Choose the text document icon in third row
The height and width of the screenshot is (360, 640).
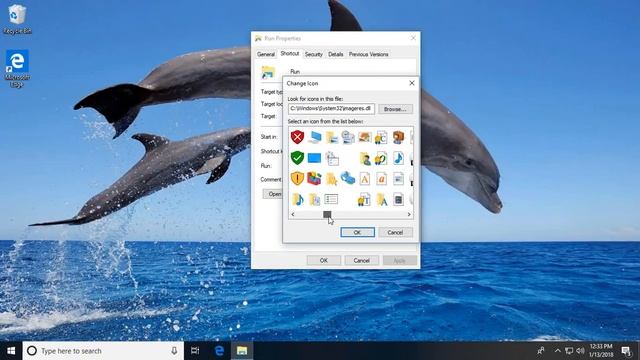coord(398,178)
